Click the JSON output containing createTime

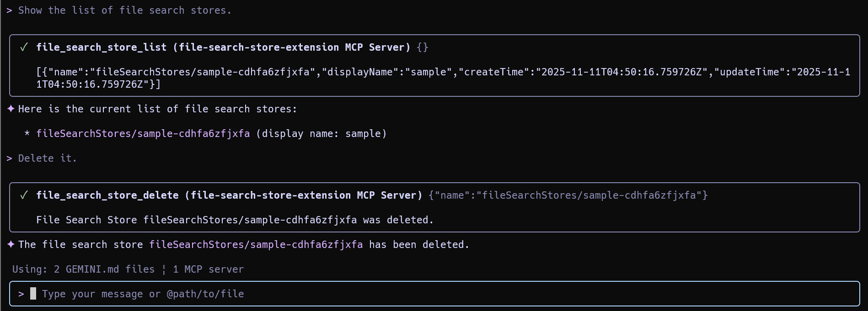pyautogui.click(x=443, y=78)
